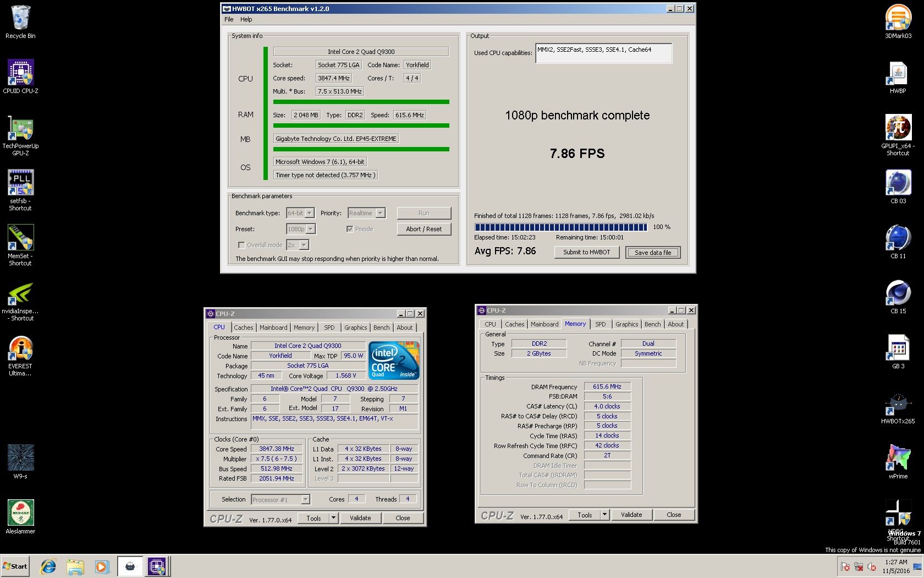Select the CPU-Z taskbar button
The height and width of the screenshot is (578, 924).
coord(157,566)
